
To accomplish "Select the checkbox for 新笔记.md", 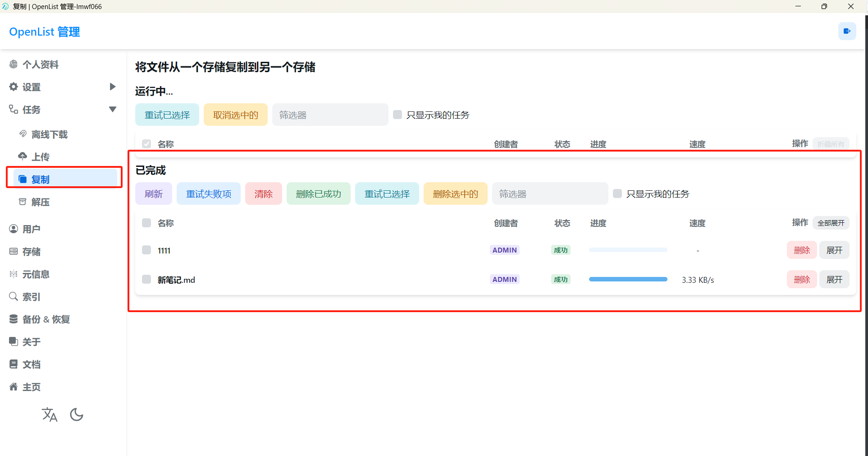I will click(x=146, y=279).
